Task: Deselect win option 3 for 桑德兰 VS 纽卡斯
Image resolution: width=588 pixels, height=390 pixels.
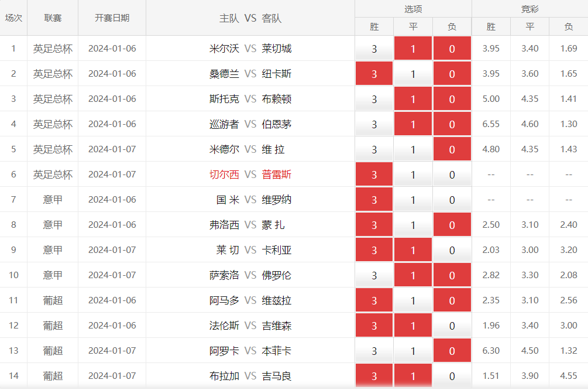Action: pos(374,74)
